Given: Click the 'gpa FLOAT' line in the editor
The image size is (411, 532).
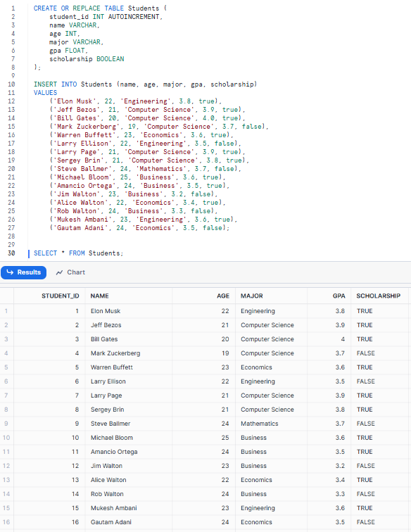Looking at the screenshot, I should click(68, 51).
